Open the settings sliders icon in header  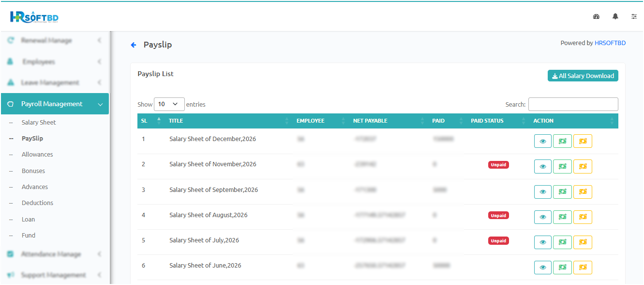point(634,16)
